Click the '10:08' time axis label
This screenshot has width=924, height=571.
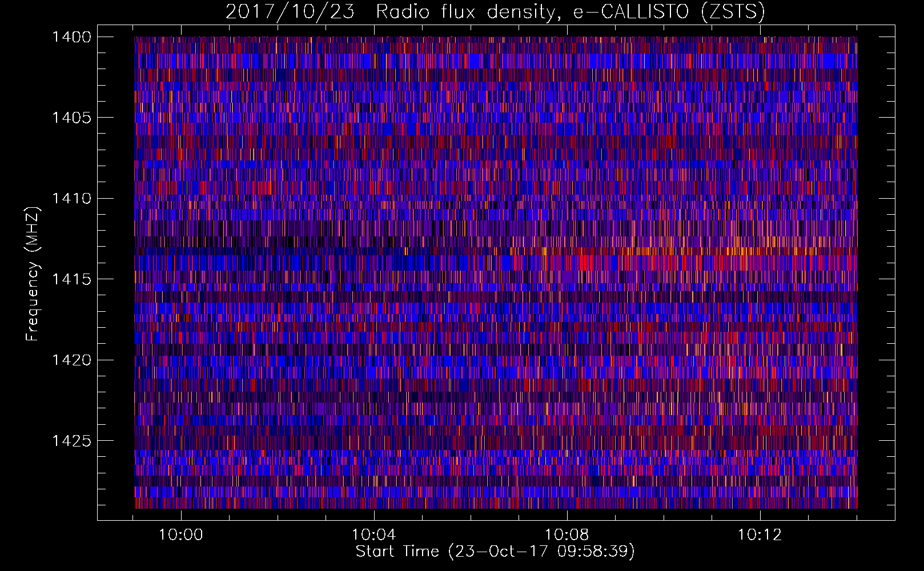[x=567, y=535]
